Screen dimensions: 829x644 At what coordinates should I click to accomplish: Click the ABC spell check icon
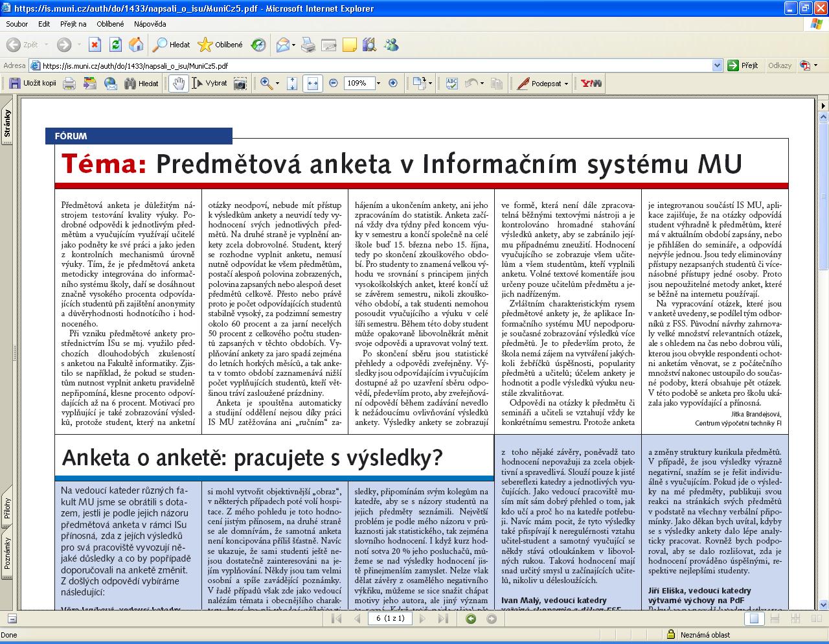[452, 83]
